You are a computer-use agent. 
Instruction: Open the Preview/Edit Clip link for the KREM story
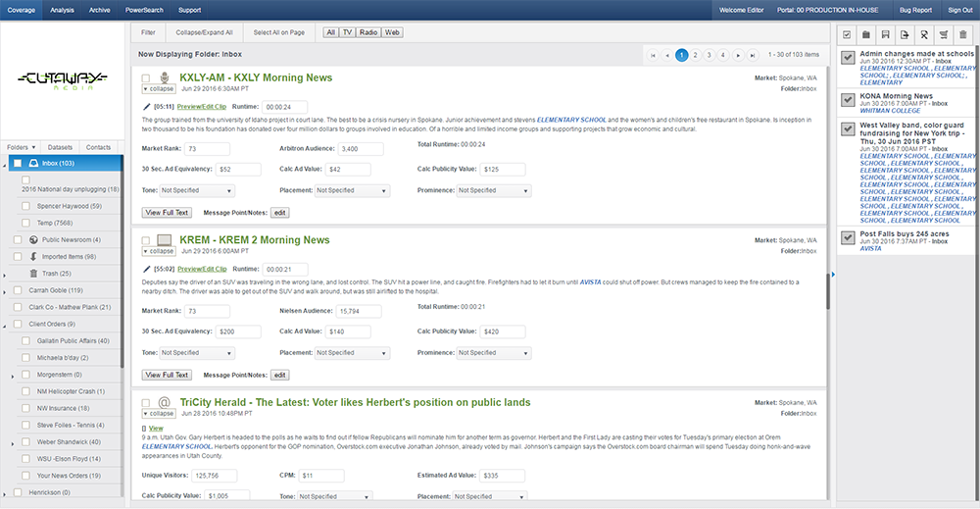[202, 270]
